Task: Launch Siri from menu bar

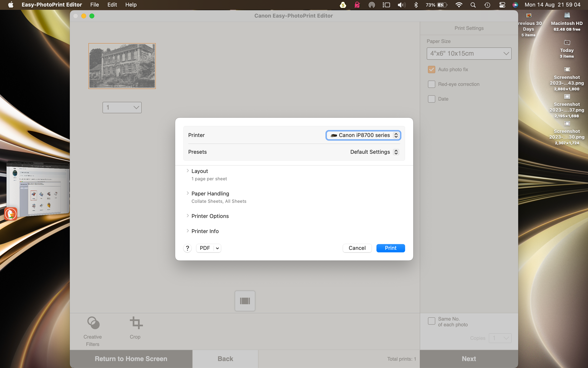Action: (x=515, y=5)
